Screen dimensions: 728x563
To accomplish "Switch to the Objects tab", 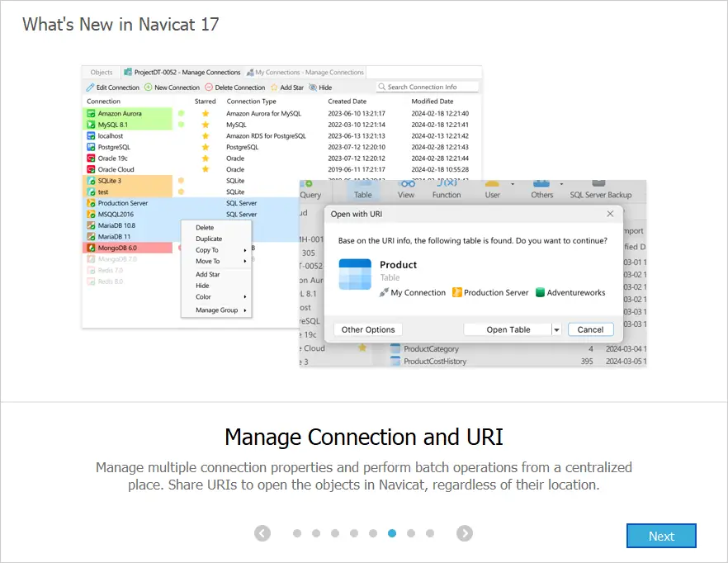I will [102, 73].
